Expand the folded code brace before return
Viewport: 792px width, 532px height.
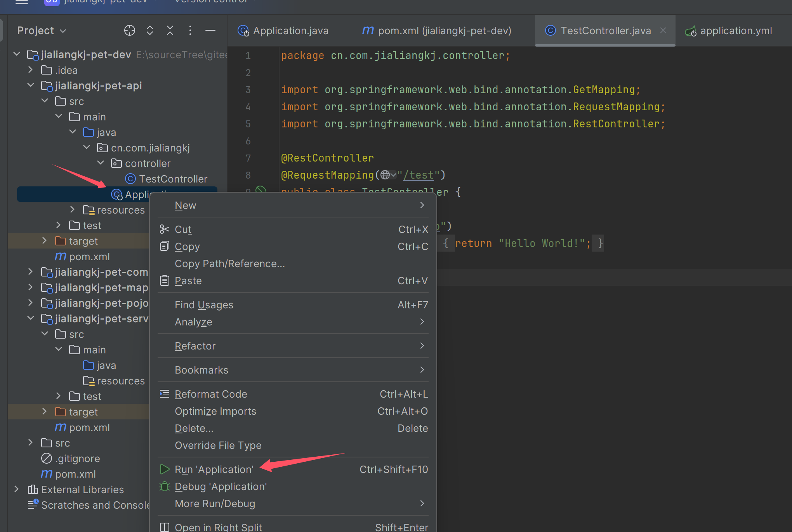pyautogui.click(x=446, y=243)
